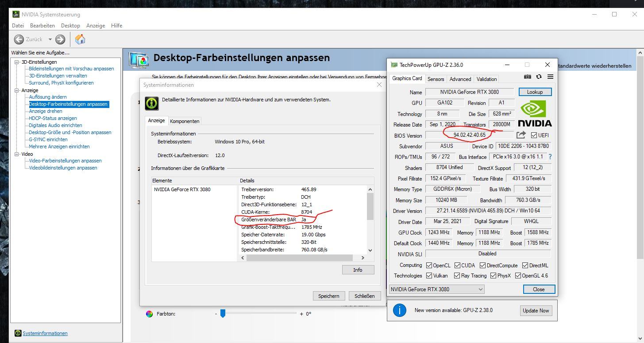Click GPU-Z screenshot camera icon
This screenshot has height=343, width=644.
tap(528, 77)
